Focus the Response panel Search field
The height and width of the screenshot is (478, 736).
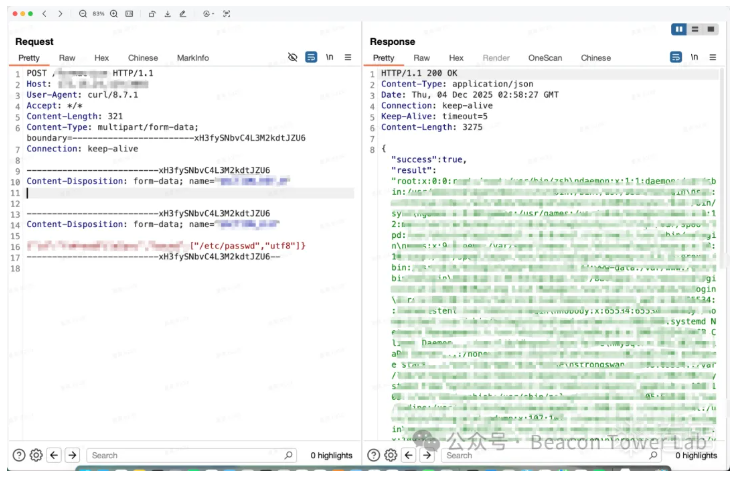[x=551, y=455]
